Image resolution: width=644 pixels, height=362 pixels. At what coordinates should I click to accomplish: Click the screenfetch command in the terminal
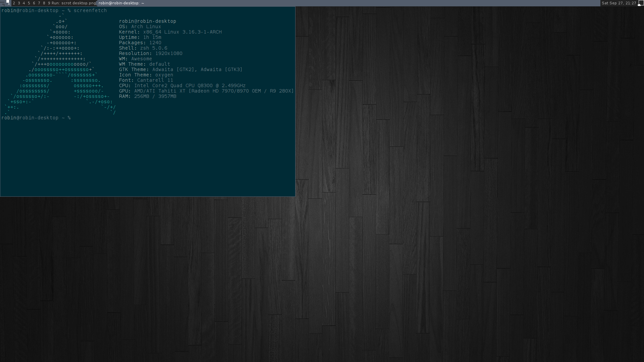(90, 11)
